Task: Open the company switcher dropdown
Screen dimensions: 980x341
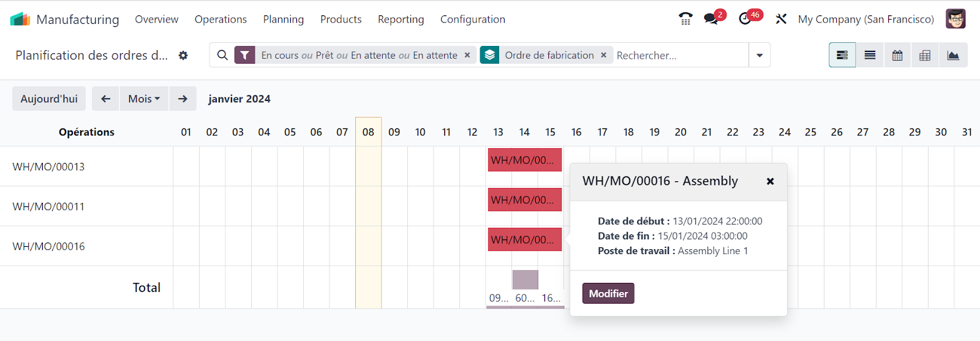Action: 865,19
